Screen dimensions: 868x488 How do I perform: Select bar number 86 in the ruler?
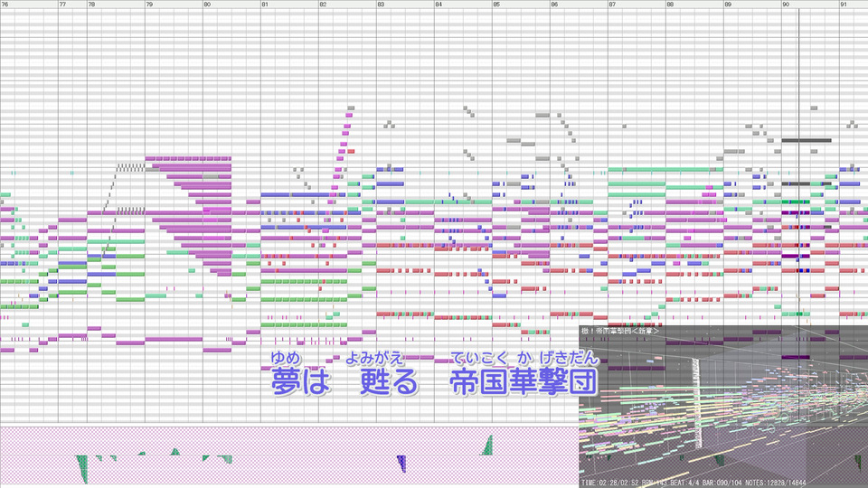554,4
